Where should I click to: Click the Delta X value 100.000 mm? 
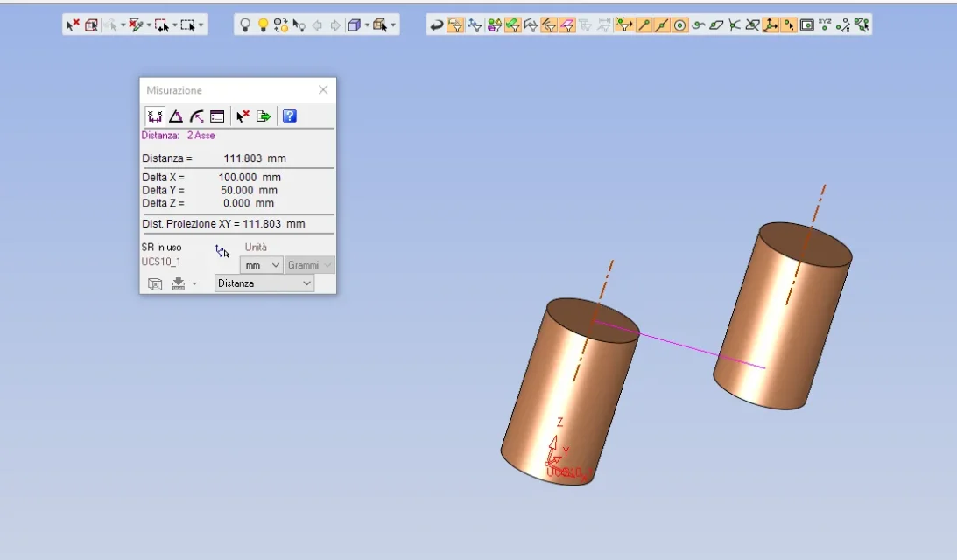click(x=250, y=177)
